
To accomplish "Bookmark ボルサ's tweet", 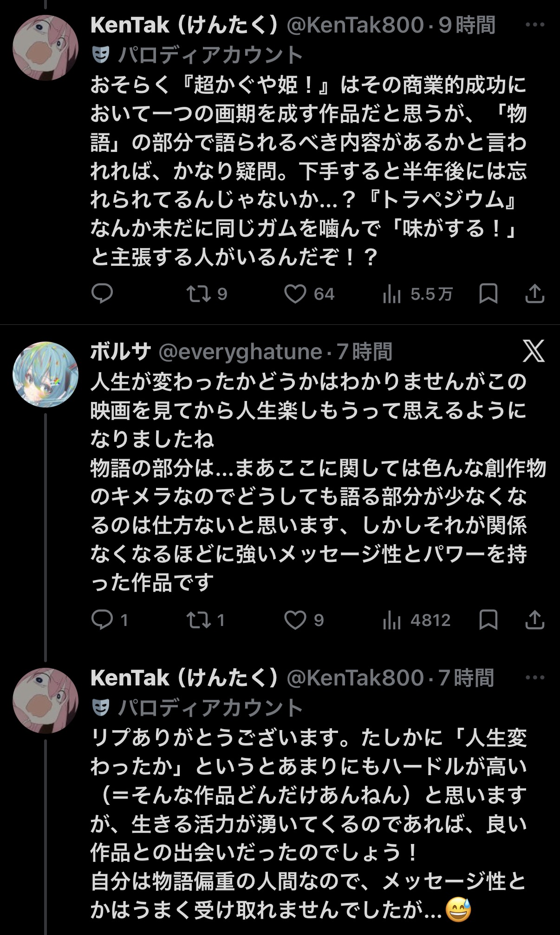I will tap(488, 620).
